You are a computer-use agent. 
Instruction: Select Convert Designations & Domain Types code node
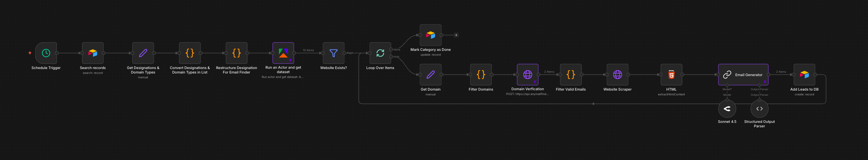[x=190, y=53]
